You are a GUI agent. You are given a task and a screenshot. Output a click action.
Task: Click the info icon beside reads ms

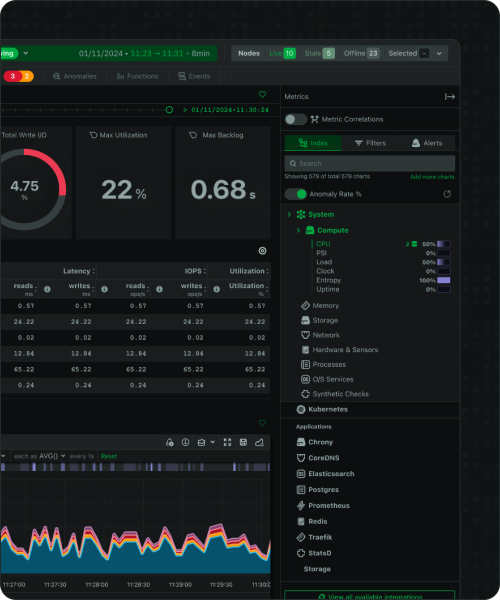(47, 289)
